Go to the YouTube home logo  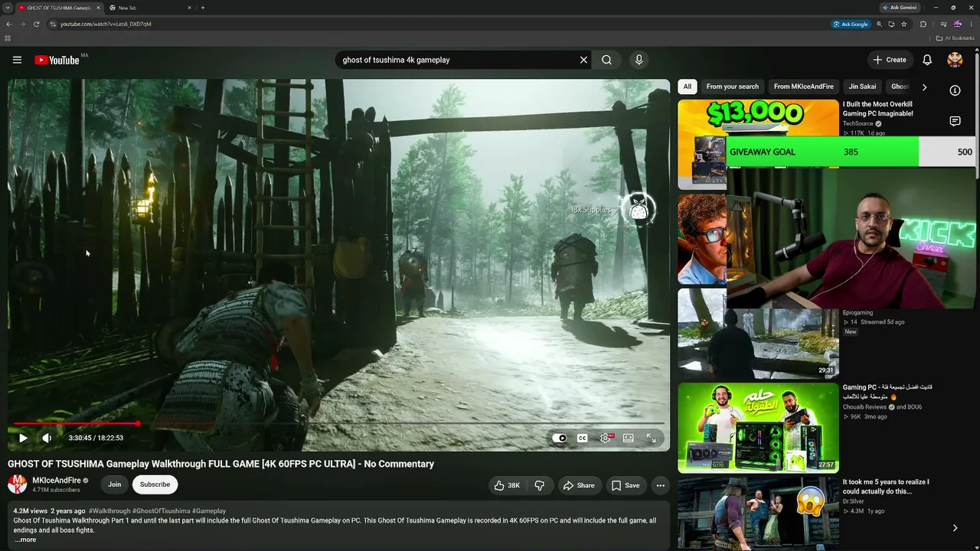(x=57, y=60)
